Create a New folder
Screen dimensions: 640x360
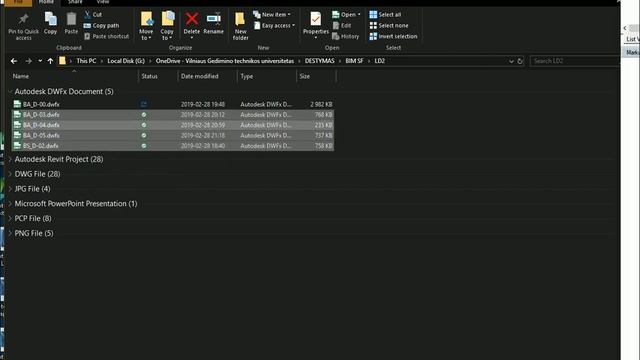click(240, 26)
